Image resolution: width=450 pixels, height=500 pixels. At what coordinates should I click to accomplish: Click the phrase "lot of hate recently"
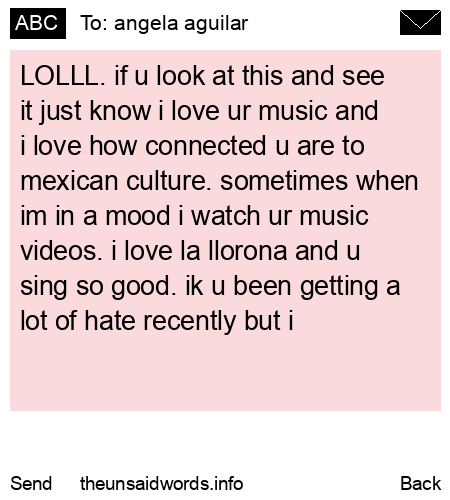click(x=128, y=321)
